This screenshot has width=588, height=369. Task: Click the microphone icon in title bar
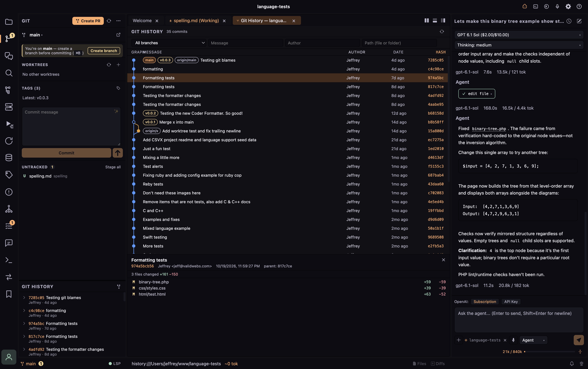(557, 7)
